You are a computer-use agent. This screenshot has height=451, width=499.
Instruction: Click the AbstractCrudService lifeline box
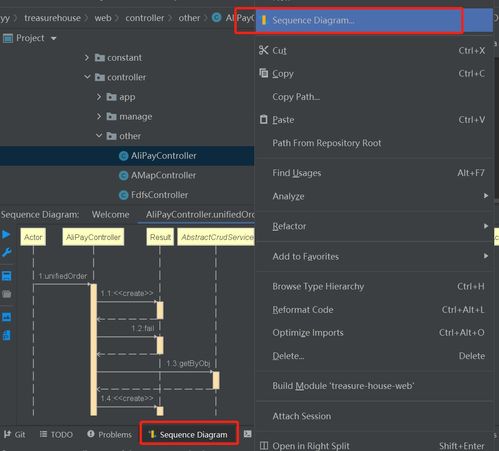pyautogui.click(x=216, y=237)
